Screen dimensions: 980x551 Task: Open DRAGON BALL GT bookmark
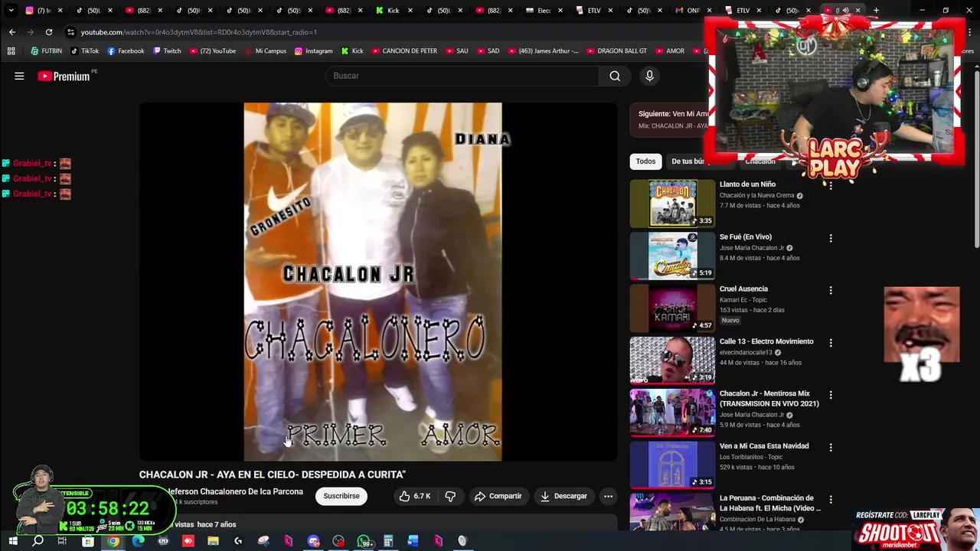click(616, 51)
